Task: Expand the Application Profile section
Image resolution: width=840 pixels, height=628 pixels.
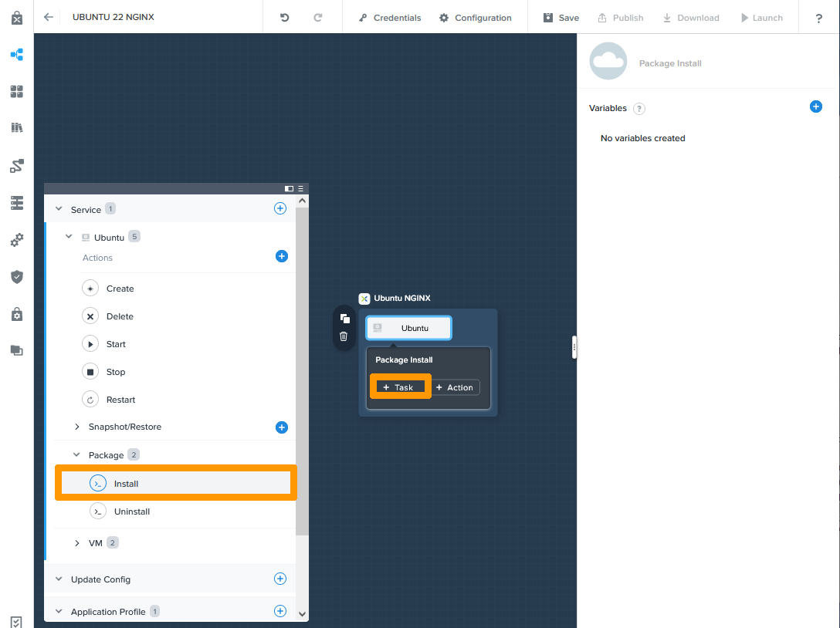Action: [59, 612]
